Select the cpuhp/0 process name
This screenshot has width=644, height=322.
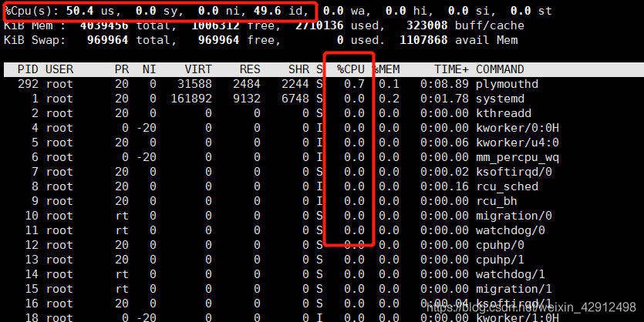click(x=500, y=245)
